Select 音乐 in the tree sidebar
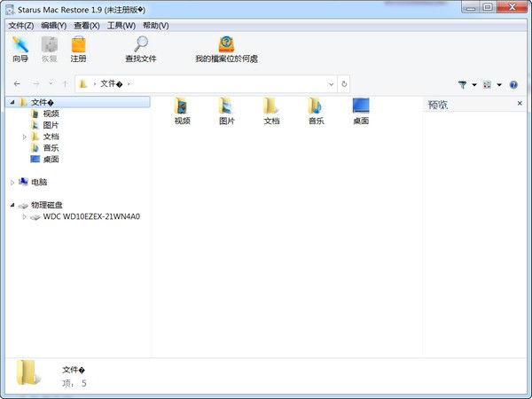This screenshot has width=532, height=399. [51, 148]
